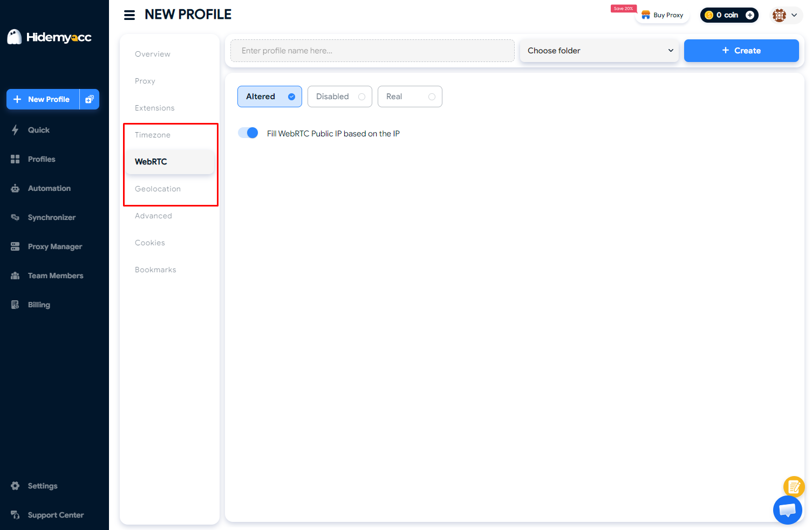The height and width of the screenshot is (530, 812).
Task: Select the Disabled WebRTC option
Action: [x=339, y=97]
